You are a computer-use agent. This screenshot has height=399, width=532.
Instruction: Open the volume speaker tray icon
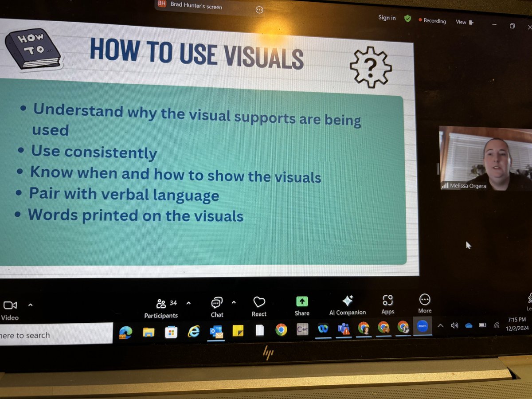[454, 325]
